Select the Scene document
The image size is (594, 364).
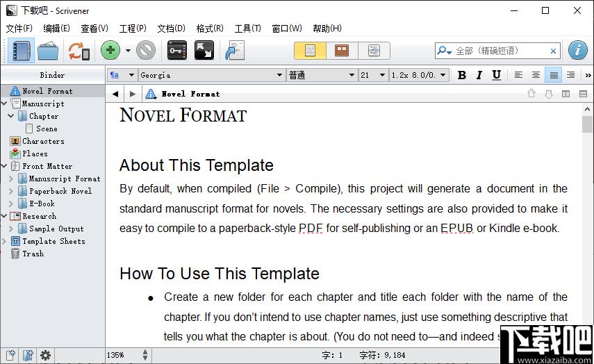point(47,129)
